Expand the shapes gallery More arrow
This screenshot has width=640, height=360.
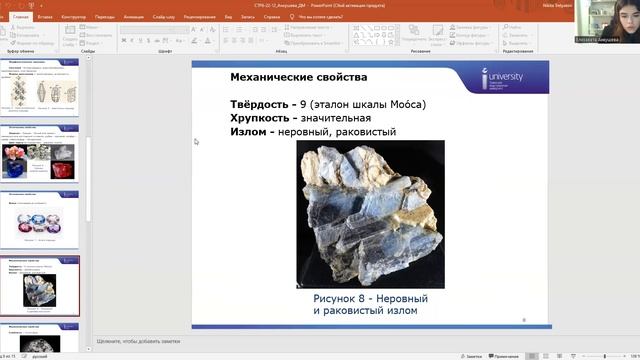[x=398, y=43]
